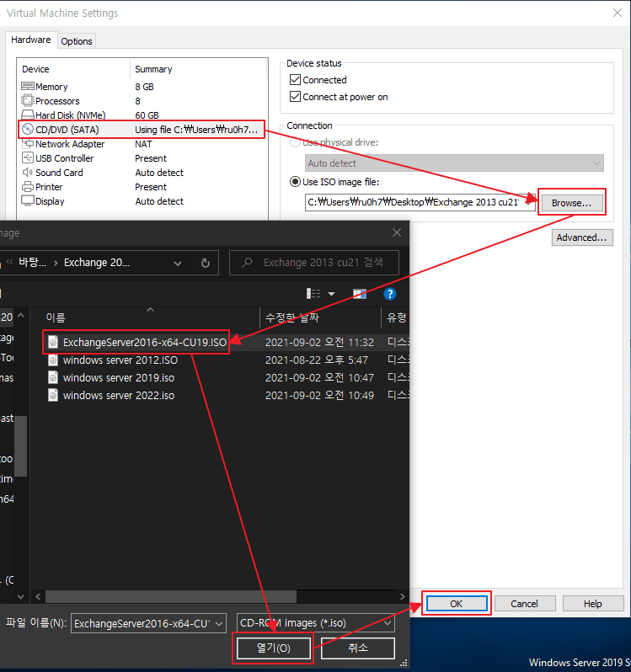This screenshot has width=631, height=672.
Task: Select the Sound Card speaker icon
Action: (28, 173)
